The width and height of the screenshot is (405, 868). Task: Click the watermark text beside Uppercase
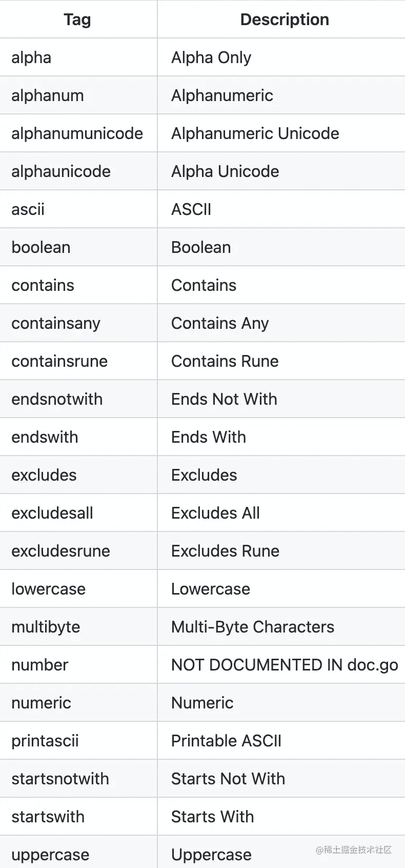(354, 850)
